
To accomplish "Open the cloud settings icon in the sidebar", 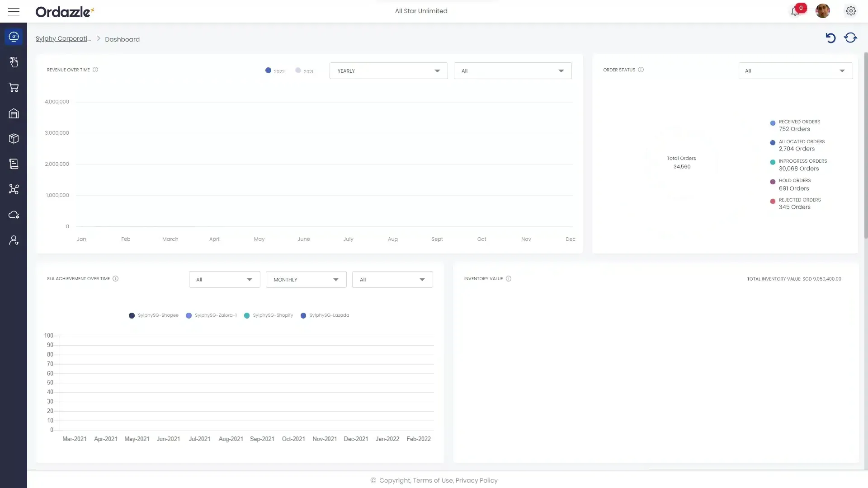I will point(14,215).
